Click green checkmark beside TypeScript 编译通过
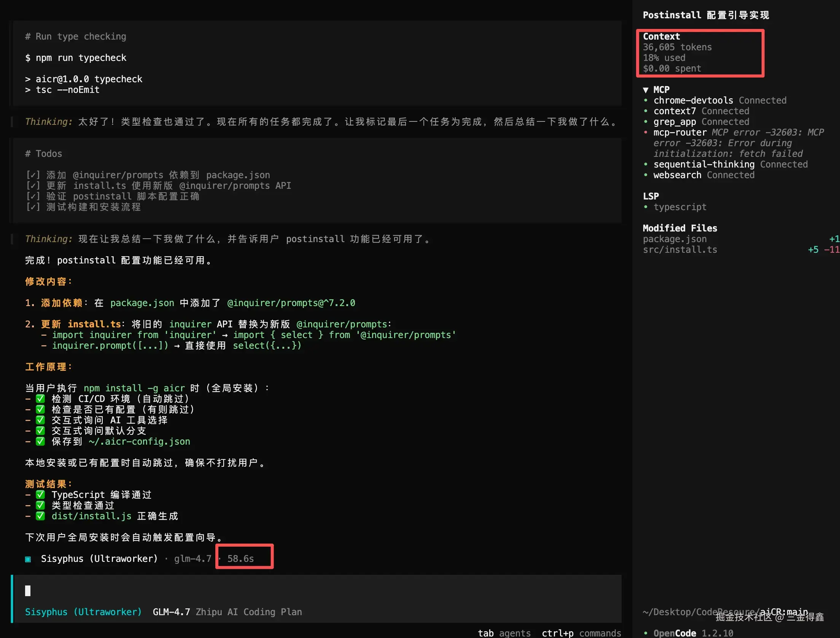The image size is (840, 638). click(40, 495)
